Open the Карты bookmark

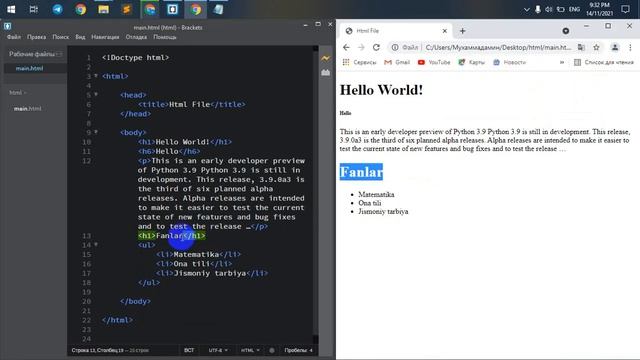471,62
